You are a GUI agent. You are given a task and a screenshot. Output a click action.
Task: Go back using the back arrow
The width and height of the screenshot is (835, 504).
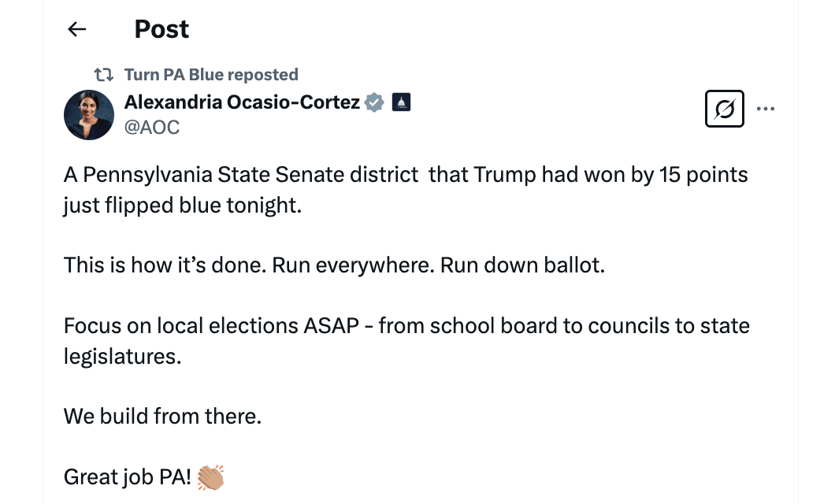(x=76, y=29)
